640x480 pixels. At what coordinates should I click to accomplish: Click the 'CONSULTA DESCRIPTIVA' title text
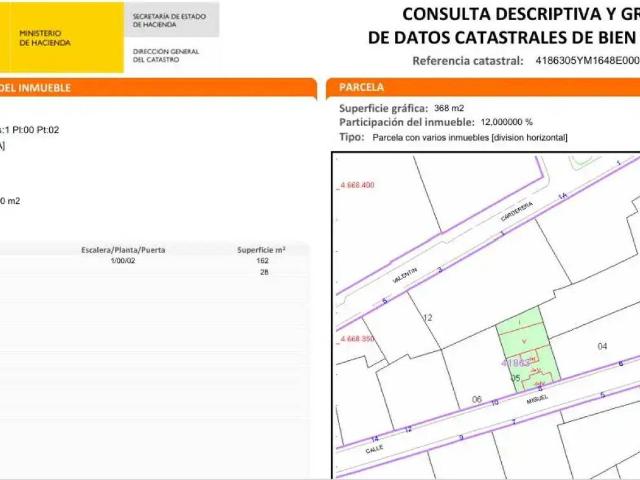[x=502, y=14]
